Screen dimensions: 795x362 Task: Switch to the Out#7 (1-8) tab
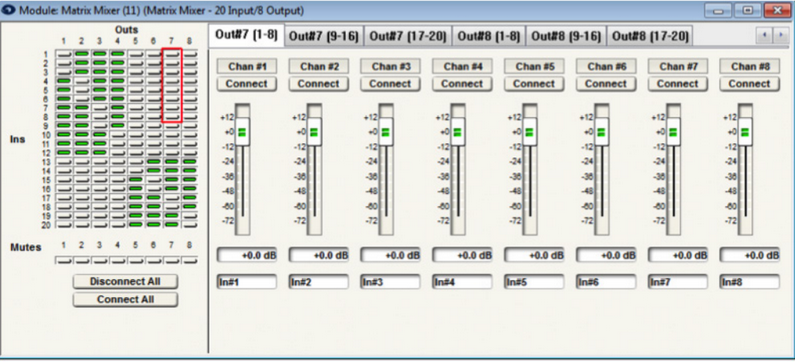click(x=246, y=35)
